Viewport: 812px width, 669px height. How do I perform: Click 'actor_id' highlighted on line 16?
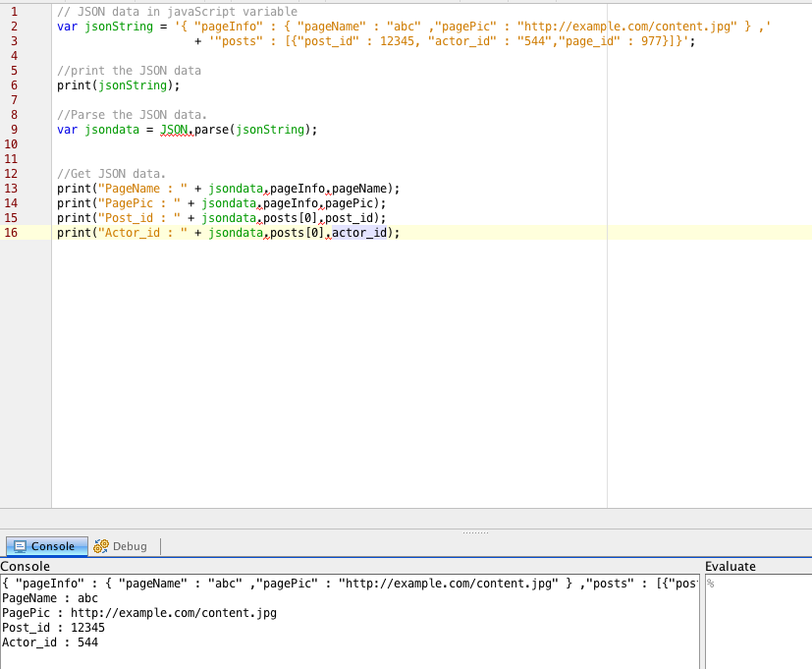pos(359,233)
